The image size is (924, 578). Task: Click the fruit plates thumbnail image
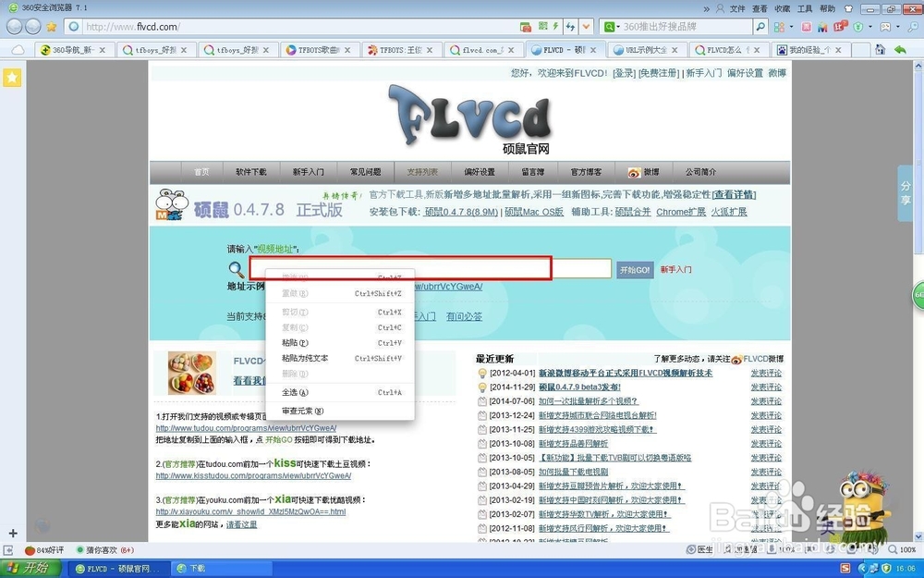(192, 374)
